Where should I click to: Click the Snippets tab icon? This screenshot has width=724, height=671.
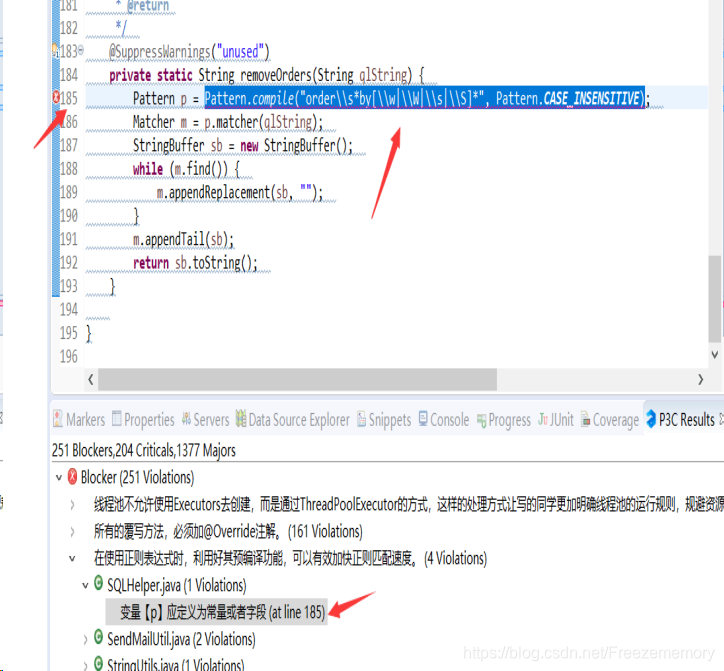(362, 419)
